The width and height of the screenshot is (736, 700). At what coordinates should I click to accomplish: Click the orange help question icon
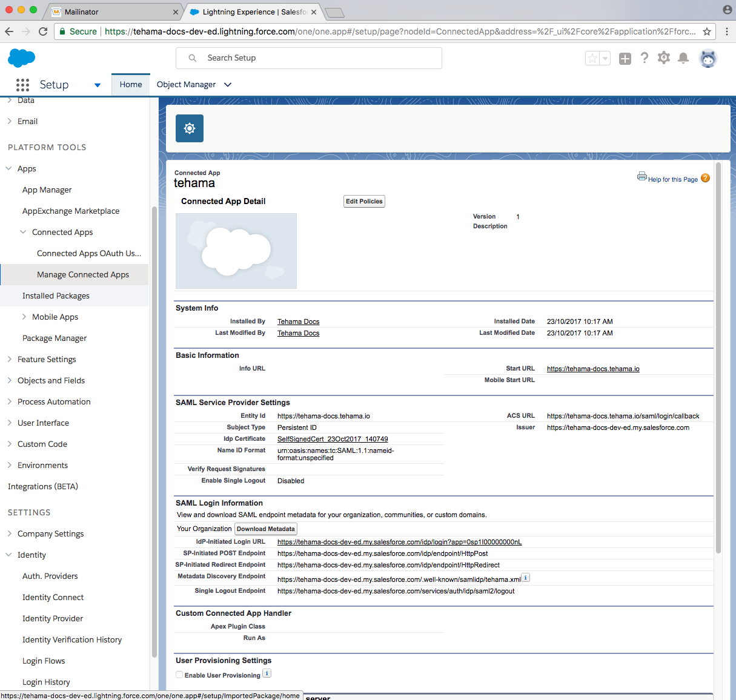coord(705,178)
